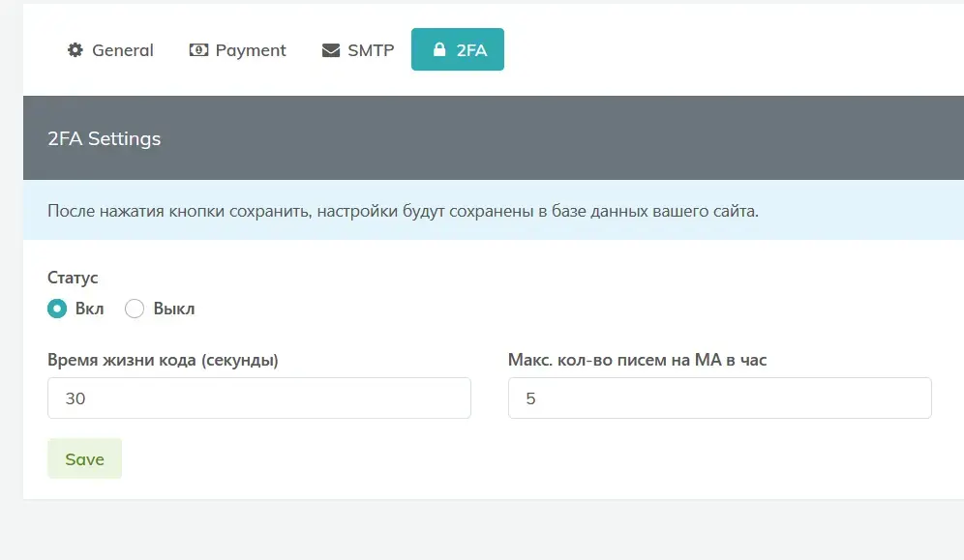Click the Статус label
Image resolution: width=964 pixels, height=560 pixels.
(73, 278)
